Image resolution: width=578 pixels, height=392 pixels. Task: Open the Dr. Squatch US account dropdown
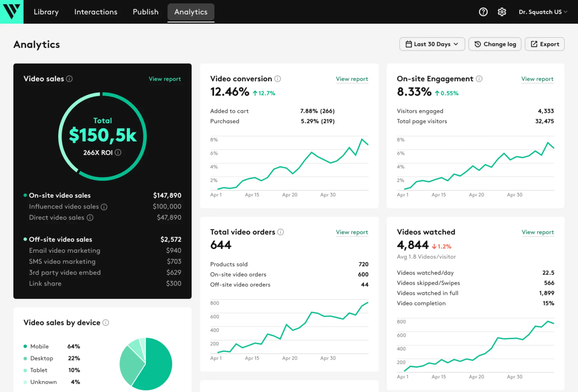tap(542, 12)
